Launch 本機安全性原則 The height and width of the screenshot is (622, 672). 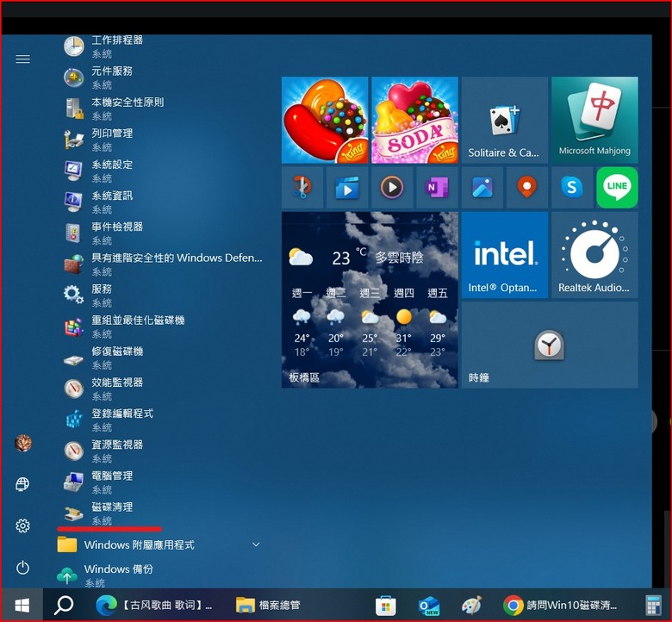[x=163, y=109]
